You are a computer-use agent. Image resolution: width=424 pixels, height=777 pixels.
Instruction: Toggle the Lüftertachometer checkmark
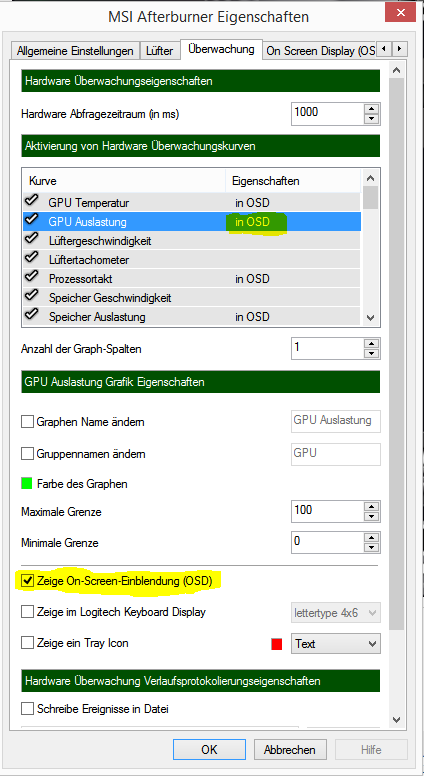(31, 259)
